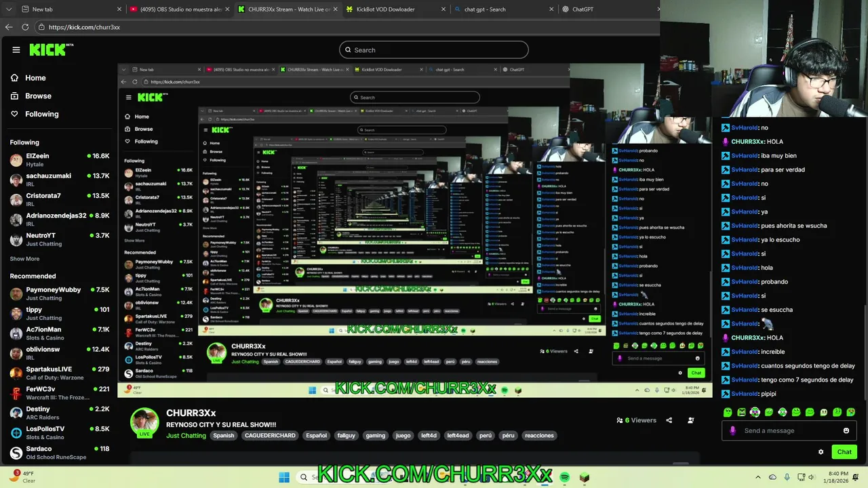The height and width of the screenshot is (488, 868).
Task: Select Ac7ionMan in Recommended sidebar list
Action: pos(60,333)
